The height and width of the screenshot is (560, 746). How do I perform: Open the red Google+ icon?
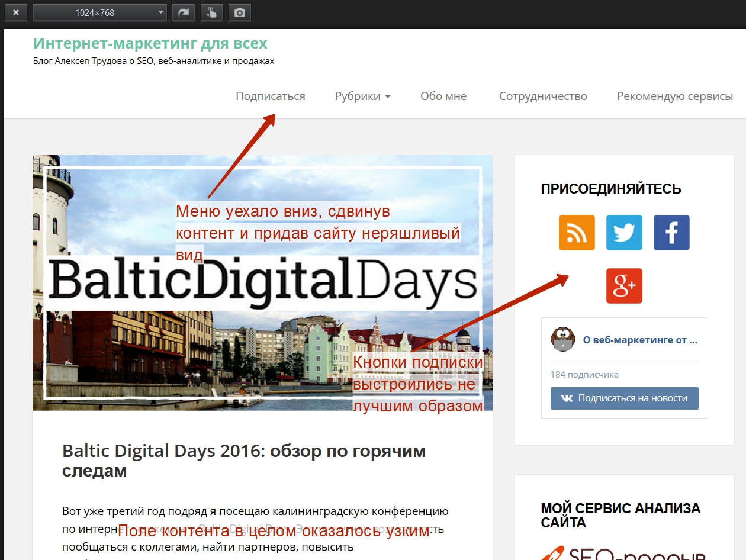pos(624,286)
